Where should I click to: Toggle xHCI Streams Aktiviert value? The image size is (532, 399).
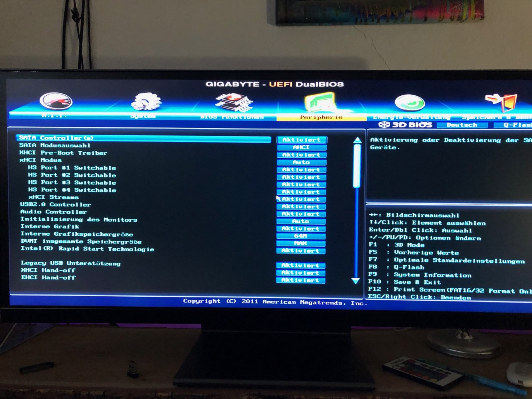coord(301,199)
